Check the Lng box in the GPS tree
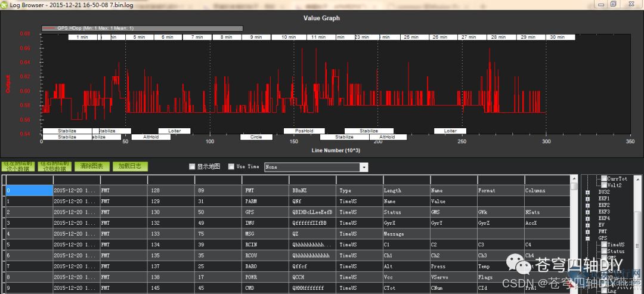 (603, 290)
